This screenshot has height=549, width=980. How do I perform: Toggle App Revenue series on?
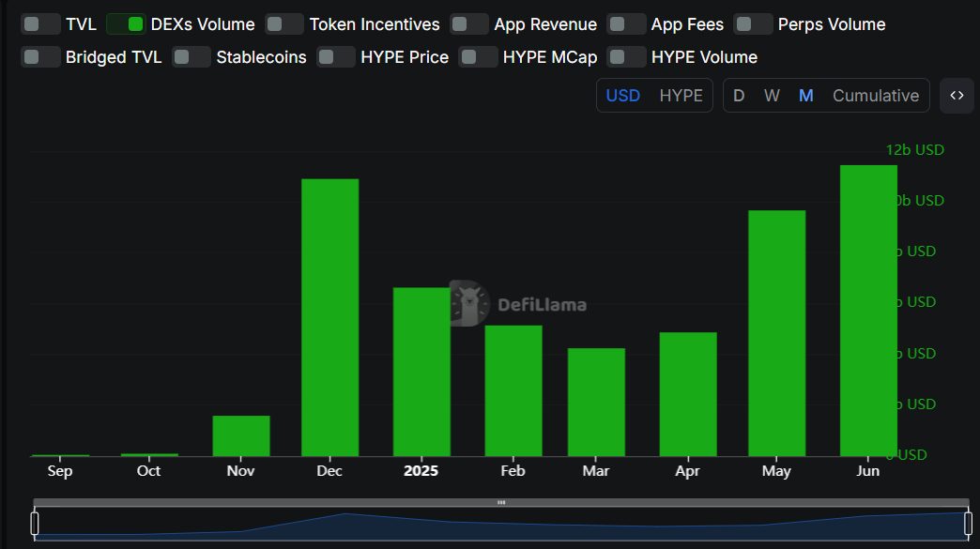click(x=469, y=24)
